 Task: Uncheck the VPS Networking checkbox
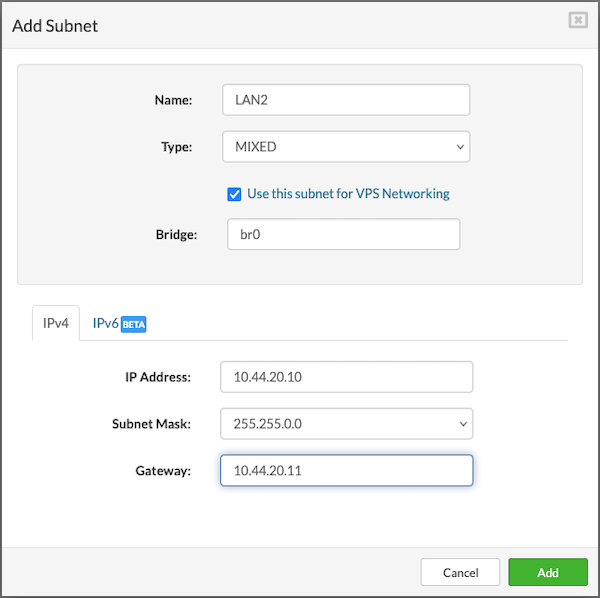point(234,194)
